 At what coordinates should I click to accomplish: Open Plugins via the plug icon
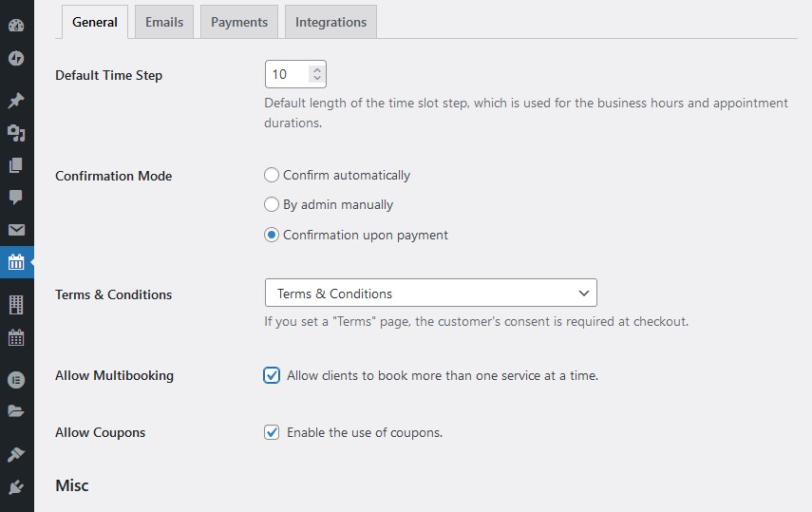click(16, 487)
